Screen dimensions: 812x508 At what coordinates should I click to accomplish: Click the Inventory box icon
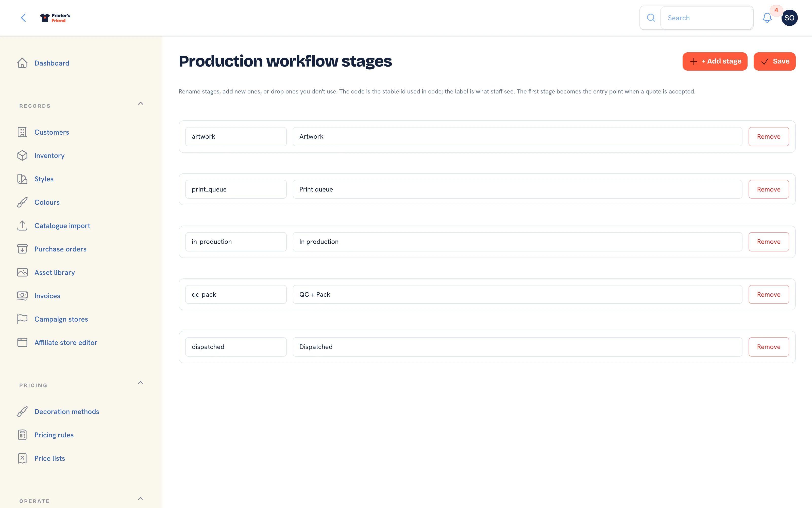click(23, 155)
